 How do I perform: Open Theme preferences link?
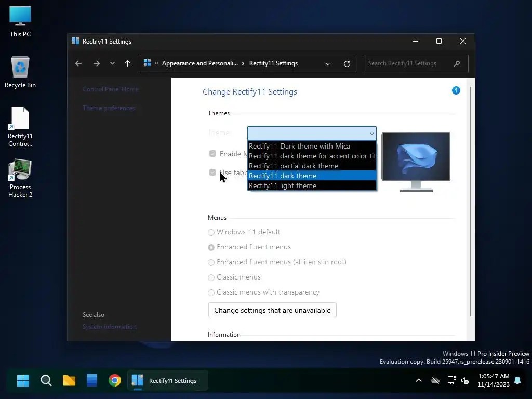tap(109, 108)
